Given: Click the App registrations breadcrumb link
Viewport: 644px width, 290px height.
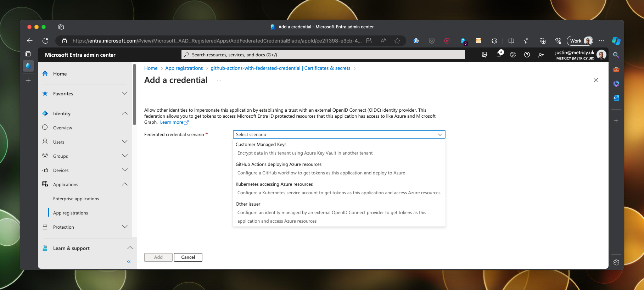Looking at the screenshot, I should [x=184, y=68].
